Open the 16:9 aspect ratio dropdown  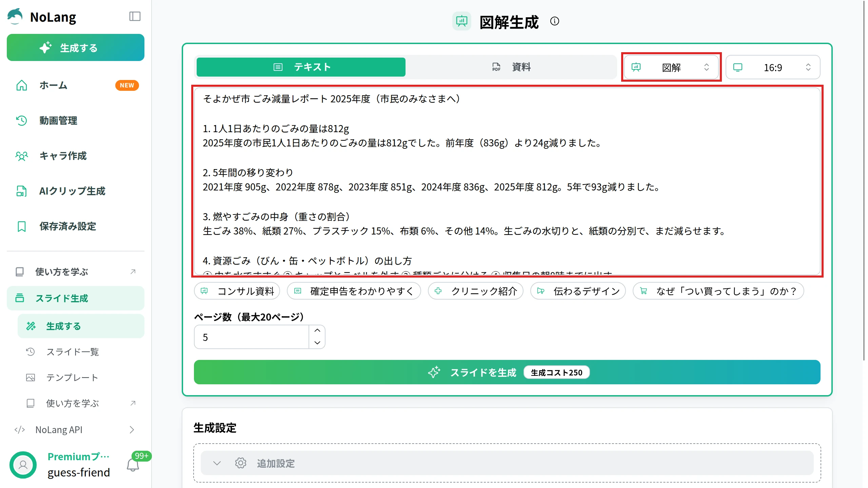coord(773,67)
